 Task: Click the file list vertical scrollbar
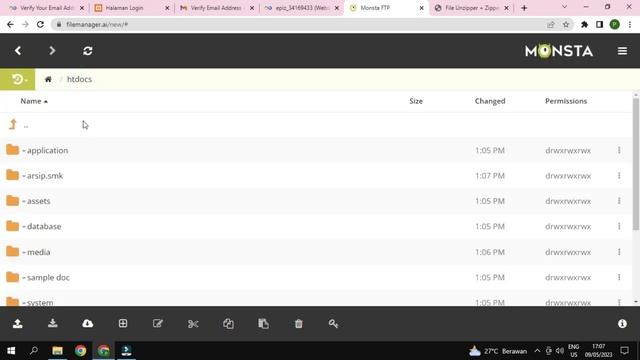click(x=636, y=163)
